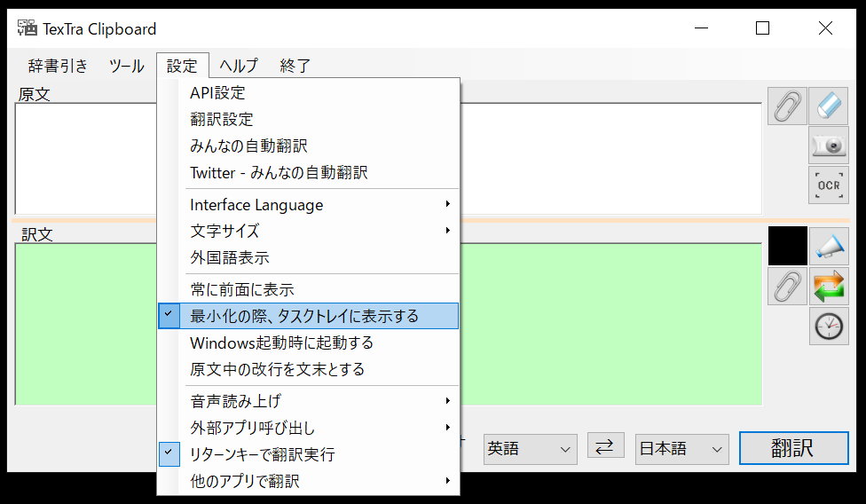Open the 英語 source language dropdown

(x=531, y=449)
